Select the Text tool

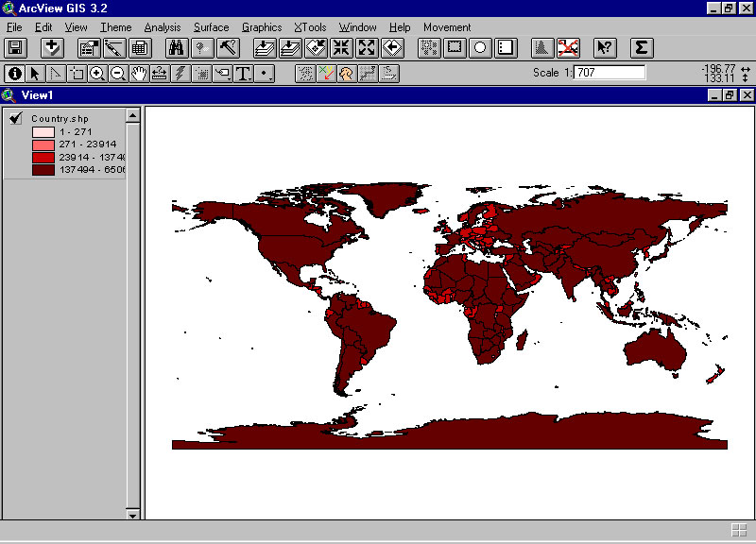pos(243,73)
